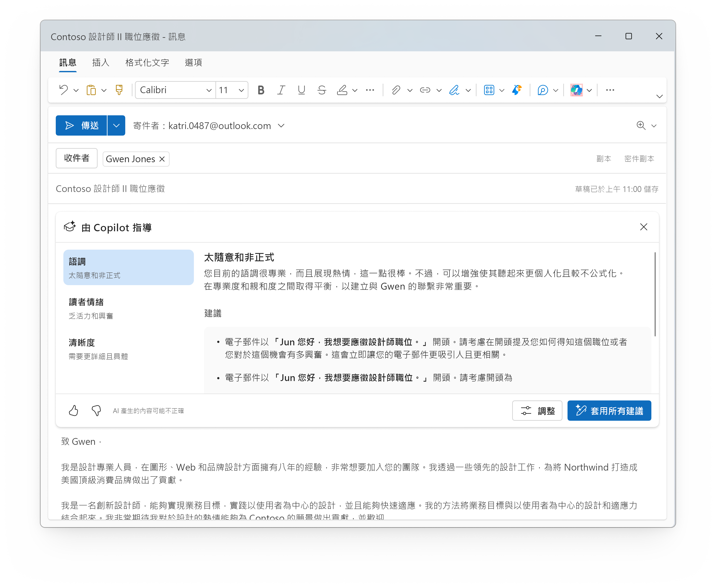Expand Attach file dropdown arrow

[x=410, y=90]
